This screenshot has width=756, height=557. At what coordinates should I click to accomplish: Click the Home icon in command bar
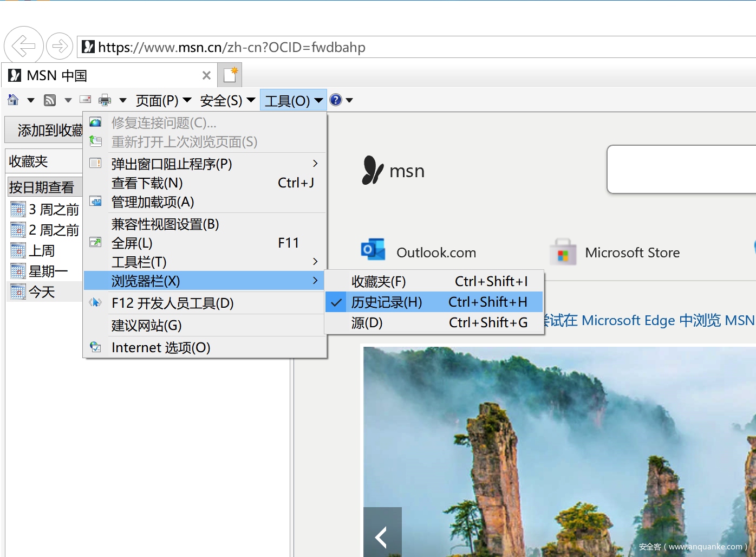pyautogui.click(x=13, y=100)
